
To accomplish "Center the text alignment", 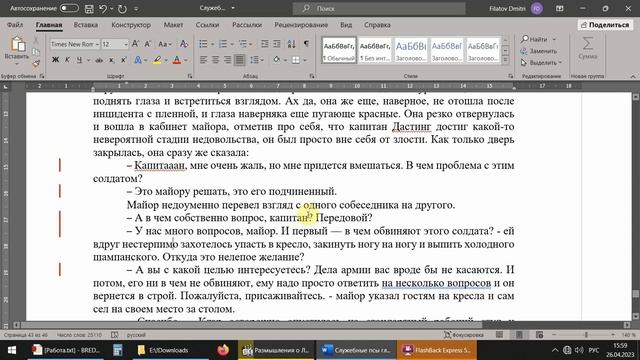I will click(215, 60).
